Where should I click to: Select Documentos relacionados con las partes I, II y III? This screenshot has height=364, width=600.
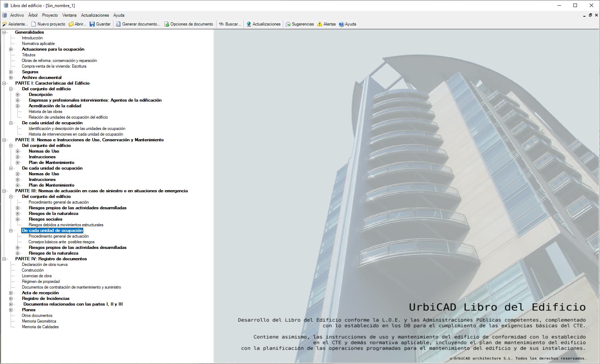73,304
